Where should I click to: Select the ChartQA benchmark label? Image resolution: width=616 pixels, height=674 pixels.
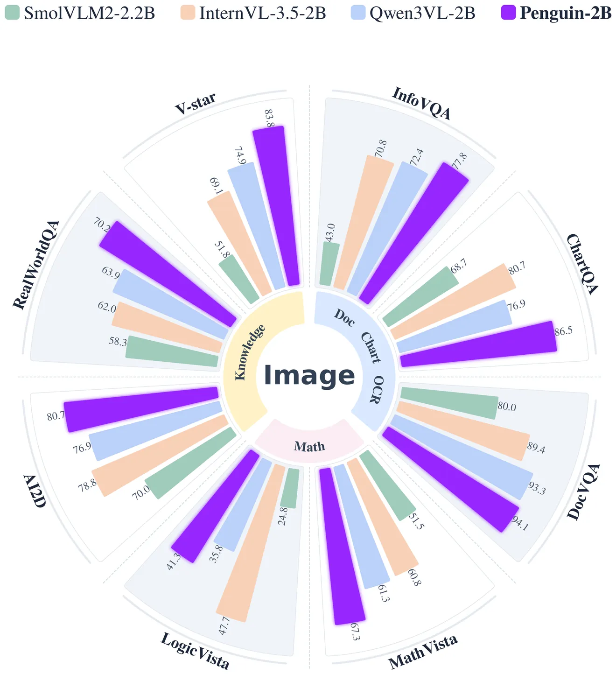click(581, 264)
